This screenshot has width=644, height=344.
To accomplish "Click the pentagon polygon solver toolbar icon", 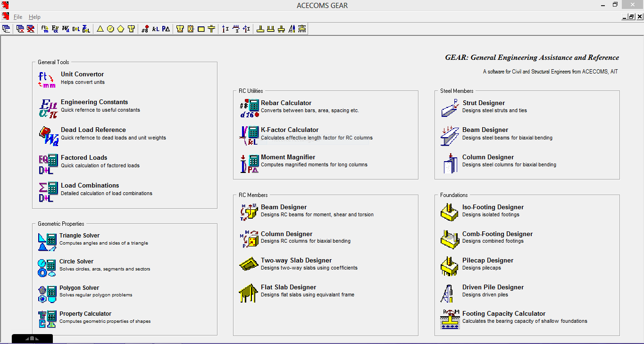I will tap(121, 29).
